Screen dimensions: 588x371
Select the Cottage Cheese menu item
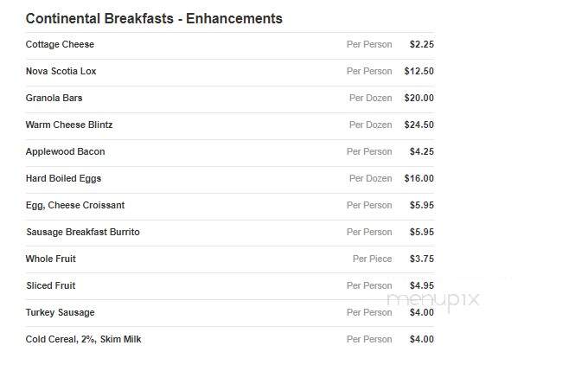pos(60,44)
